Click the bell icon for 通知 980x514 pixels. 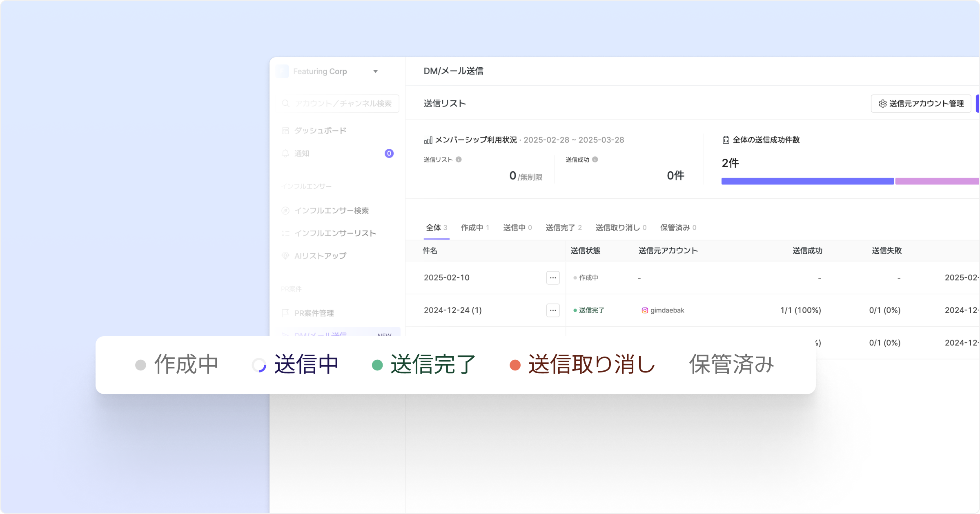click(285, 153)
